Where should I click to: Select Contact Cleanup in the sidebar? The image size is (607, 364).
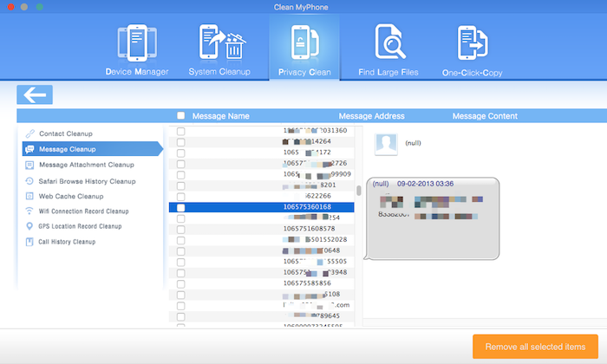click(x=66, y=133)
